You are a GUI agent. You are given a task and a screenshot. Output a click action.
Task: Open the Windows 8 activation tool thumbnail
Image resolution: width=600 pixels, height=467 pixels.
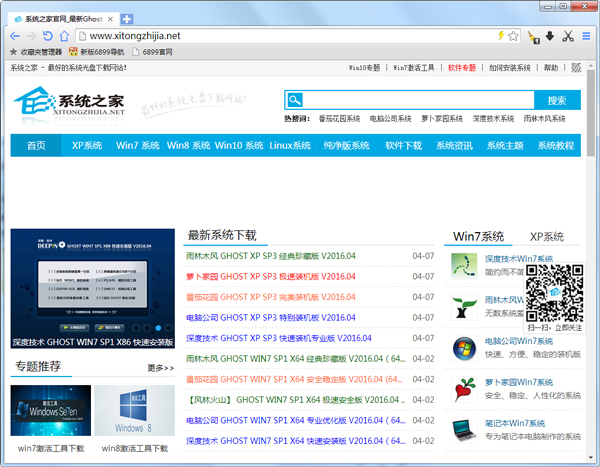(134, 410)
